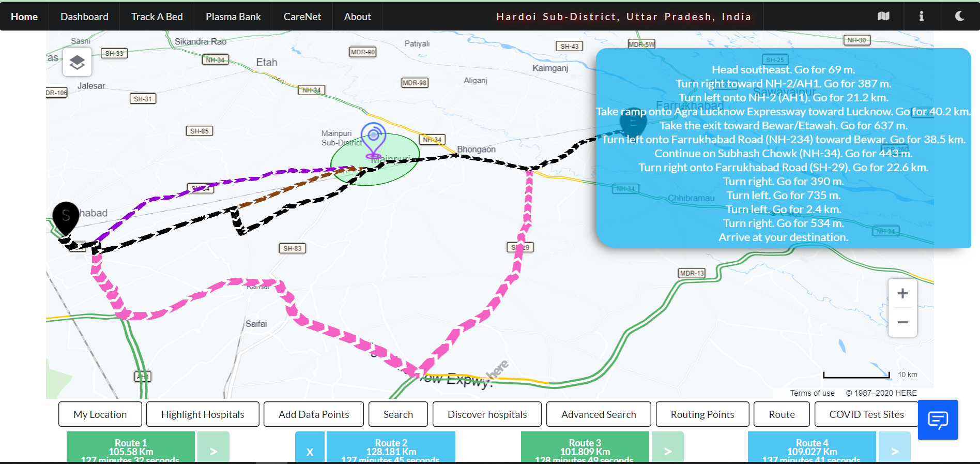Open the blue chat widget icon
The width and height of the screenshot is (980, 464).
point(938,420)
